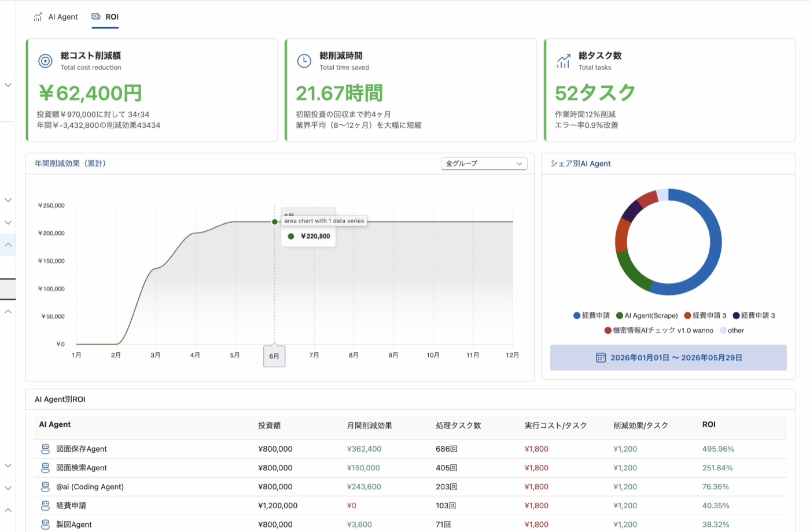Expand the topmost down chevron in the left sidebar
Image resolution: width=810 pixels, height=532 pixels.
[8, 85]
